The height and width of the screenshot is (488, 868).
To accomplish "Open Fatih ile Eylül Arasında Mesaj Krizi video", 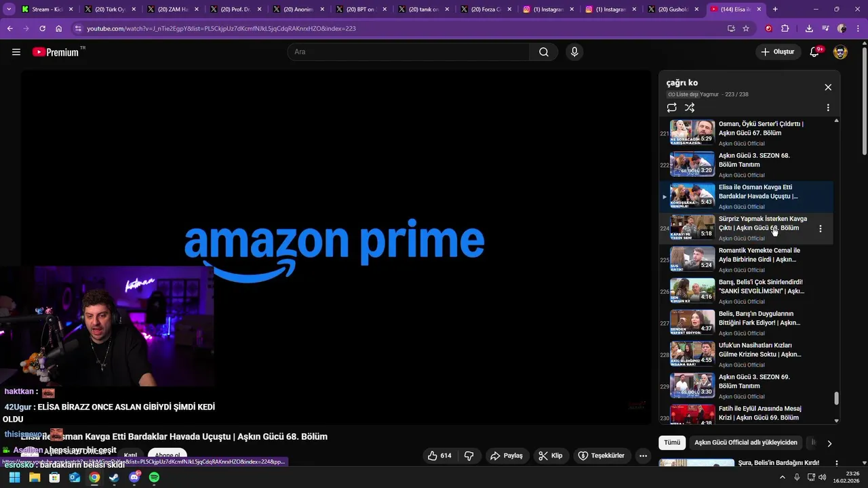I will click(x=747, y=414).
